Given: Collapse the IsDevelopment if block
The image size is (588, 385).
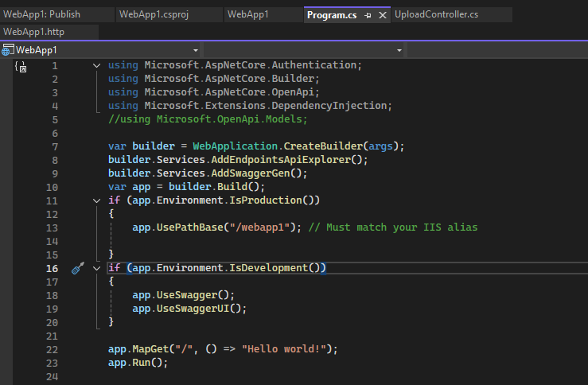Looking at the screenshot, I should 97,268.
